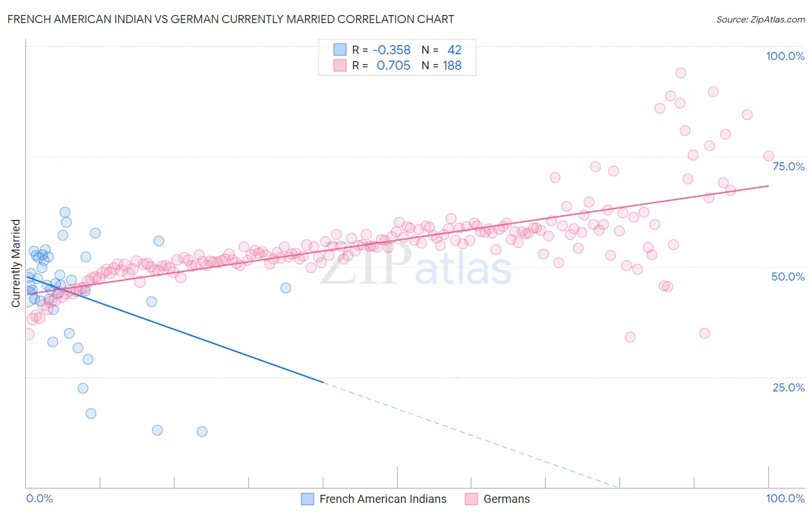This screenshot has width=812, height=515.
Task: Click the R value -0.358 in stats box
Action: point(392,50)
